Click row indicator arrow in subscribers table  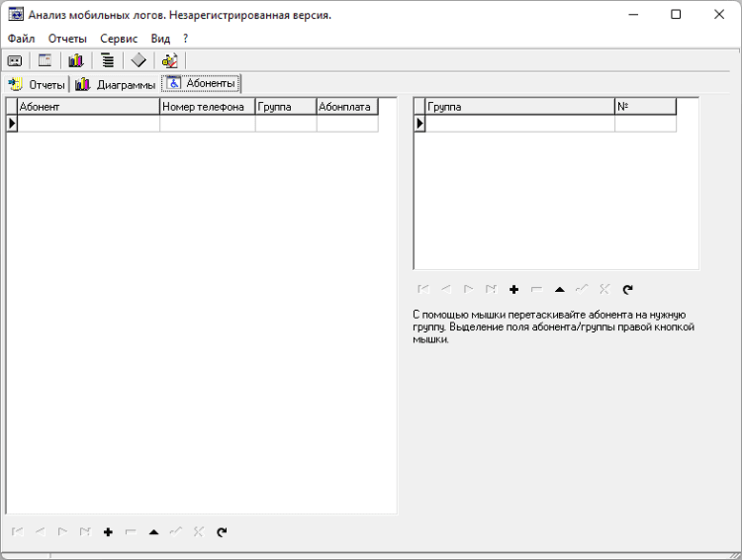tap(12, 123)
